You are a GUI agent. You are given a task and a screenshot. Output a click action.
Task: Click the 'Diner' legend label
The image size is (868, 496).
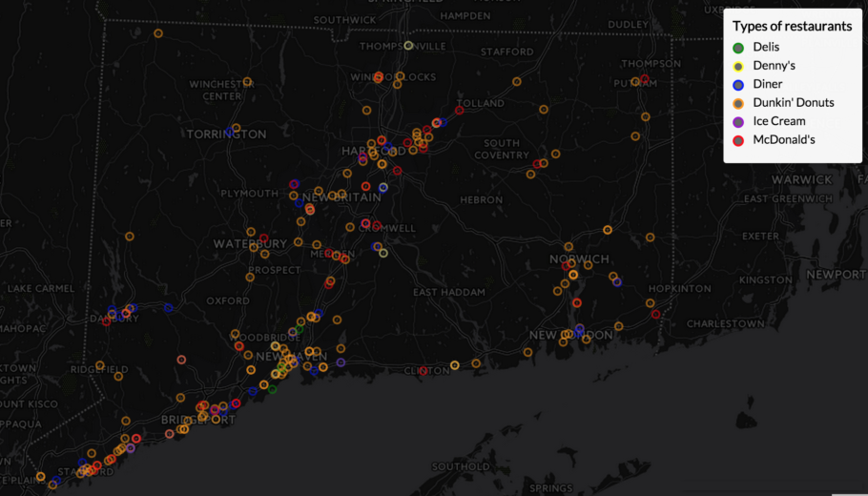point(767,84)
